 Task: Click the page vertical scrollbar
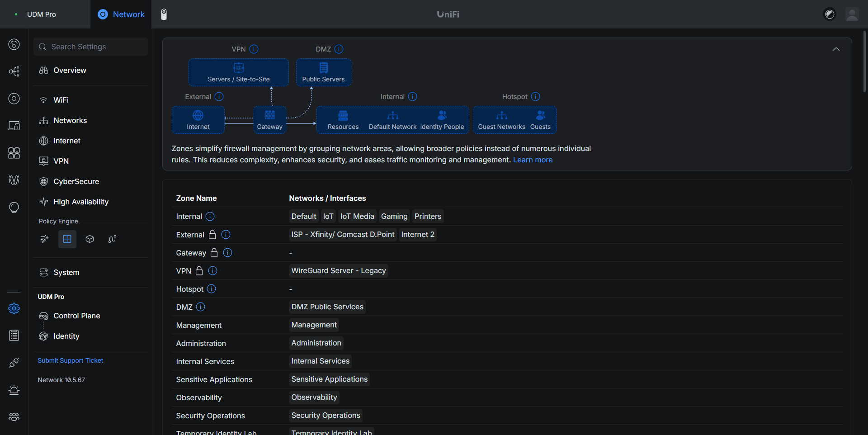pyautogui.click(x=865, y=61)
